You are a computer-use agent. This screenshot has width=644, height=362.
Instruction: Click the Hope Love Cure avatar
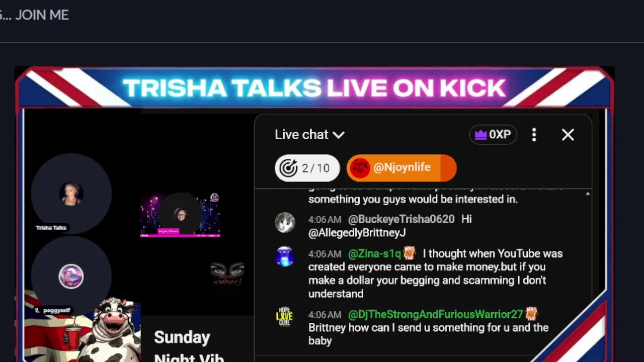285,317
